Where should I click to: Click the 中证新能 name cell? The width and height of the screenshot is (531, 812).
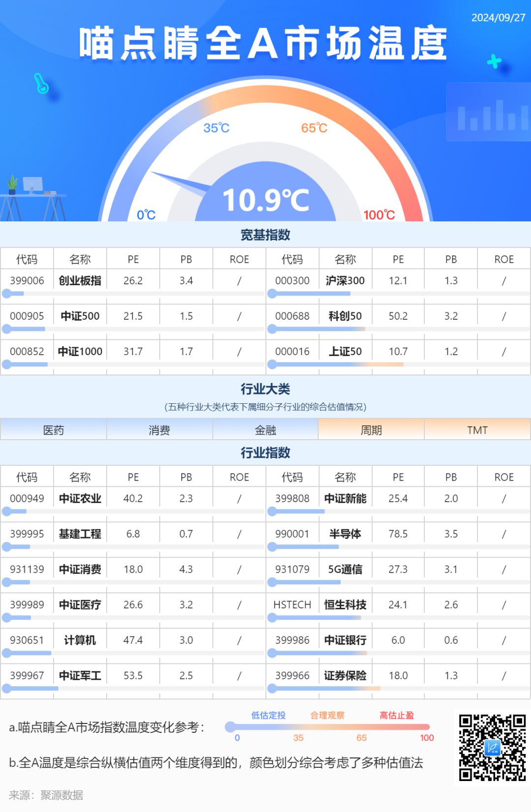point(345,498)
